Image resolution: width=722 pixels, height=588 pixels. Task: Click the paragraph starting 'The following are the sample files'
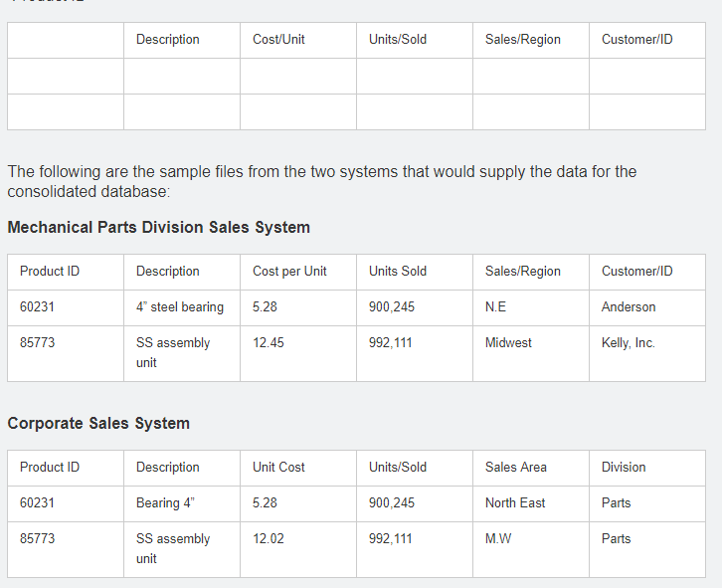point(322,181)
